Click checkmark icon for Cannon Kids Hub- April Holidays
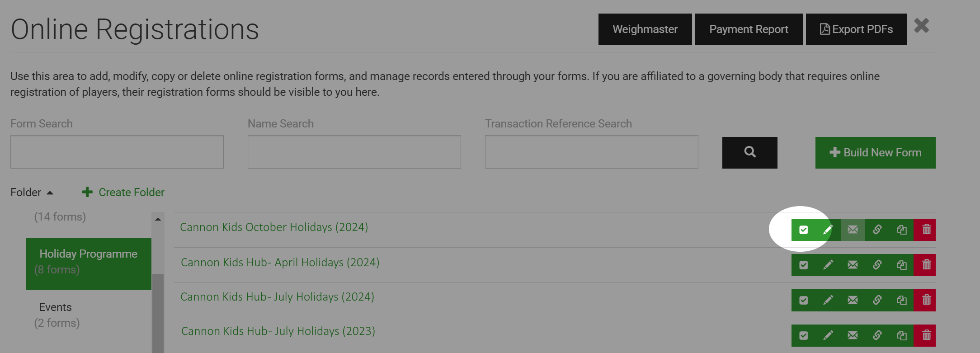Screen dimensions: 980x353 pyautogui.click(x=803, y=265)
